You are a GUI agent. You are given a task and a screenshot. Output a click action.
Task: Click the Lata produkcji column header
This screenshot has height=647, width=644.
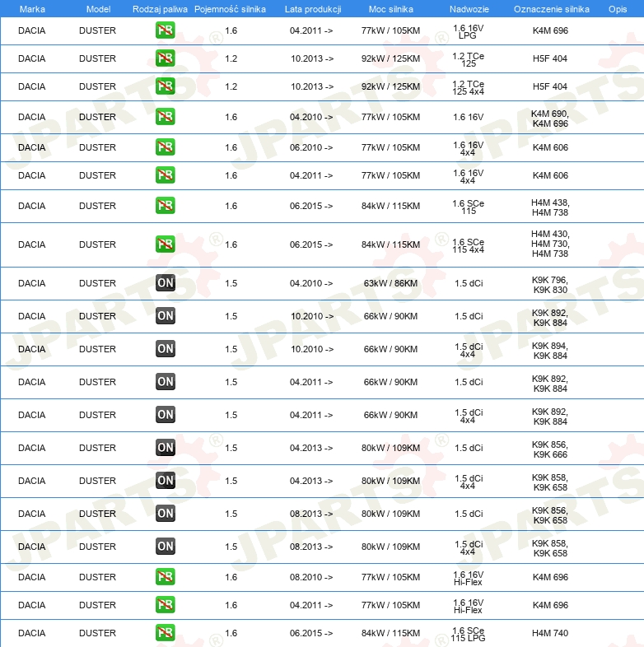313,9
